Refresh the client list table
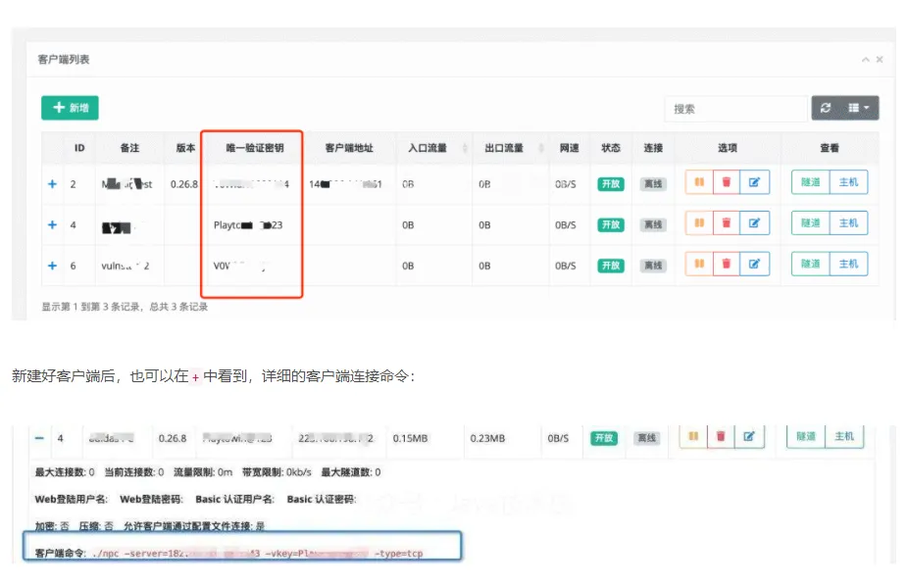The width and height of the screenshot is (907, 588). [826, 108]
